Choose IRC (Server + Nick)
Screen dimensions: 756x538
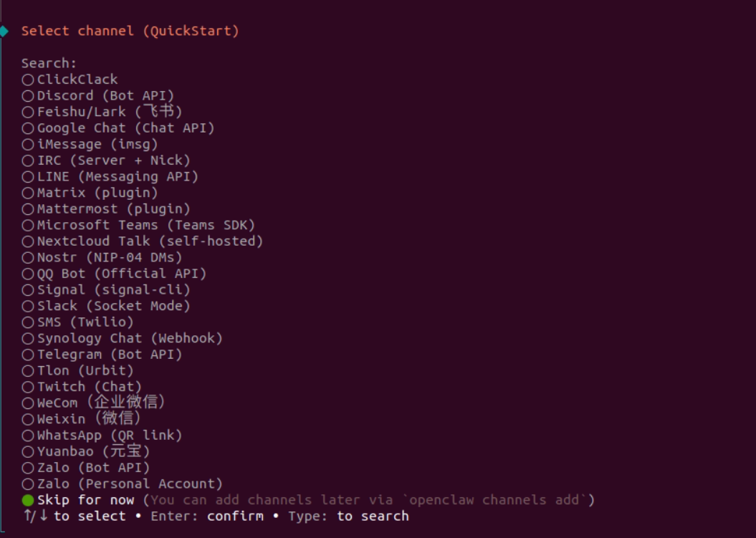(x=106, y=160)
